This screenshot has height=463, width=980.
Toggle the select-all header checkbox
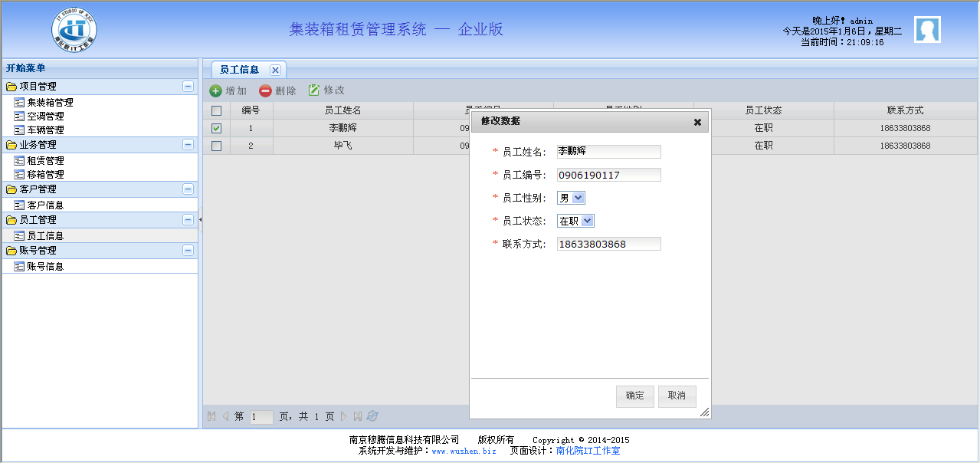(x=216, y=110)
